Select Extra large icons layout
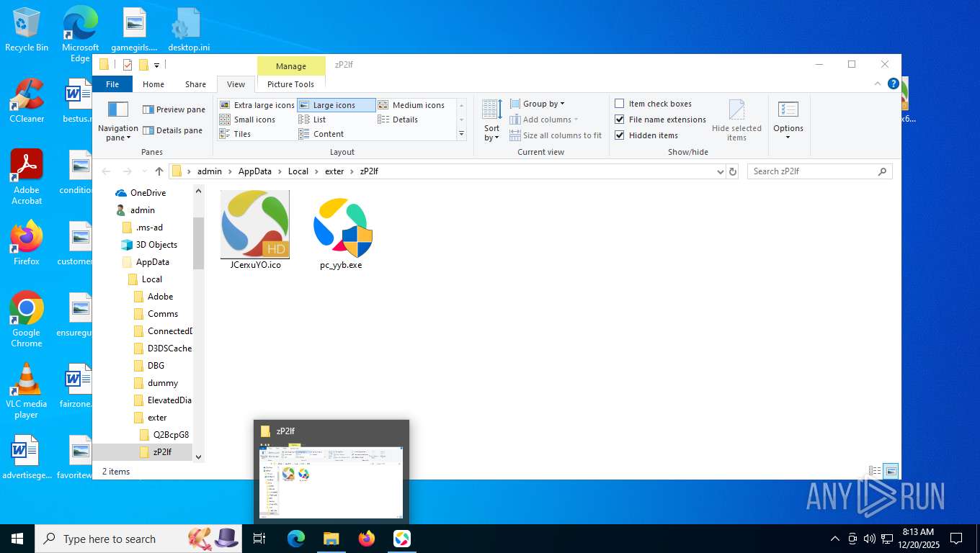The width and height of the screenshot is (980, 553). (257, 105)
